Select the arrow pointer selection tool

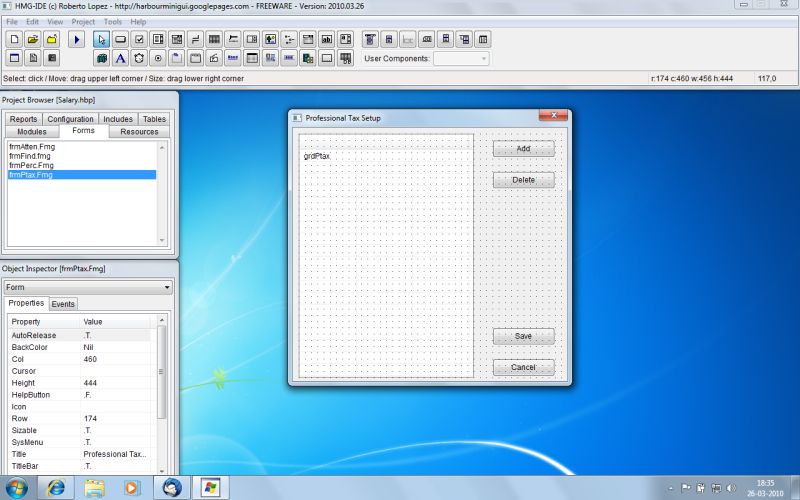pos(102,39)
